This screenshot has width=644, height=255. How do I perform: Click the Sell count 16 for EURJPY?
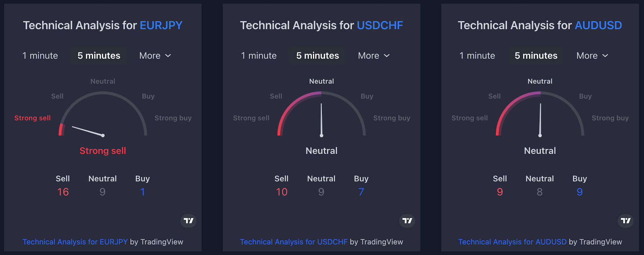click(x=63, y=192)
